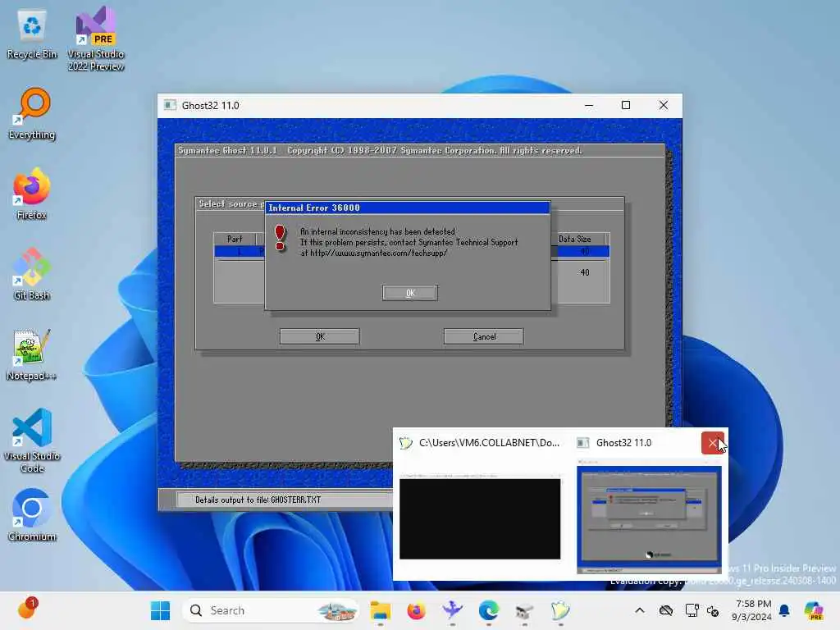Select partition row 1 in Part column
The image size is (840, 630).
click(x=239, y=251)
